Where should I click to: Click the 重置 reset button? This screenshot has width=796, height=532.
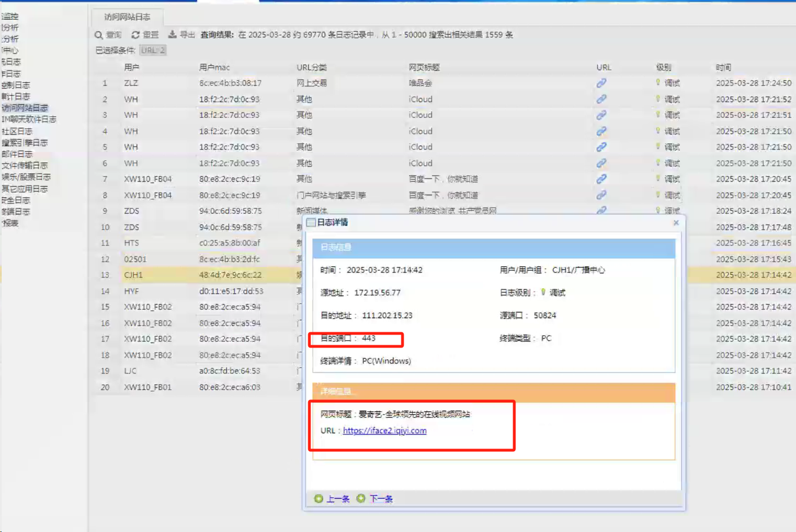tap(145, 35)
